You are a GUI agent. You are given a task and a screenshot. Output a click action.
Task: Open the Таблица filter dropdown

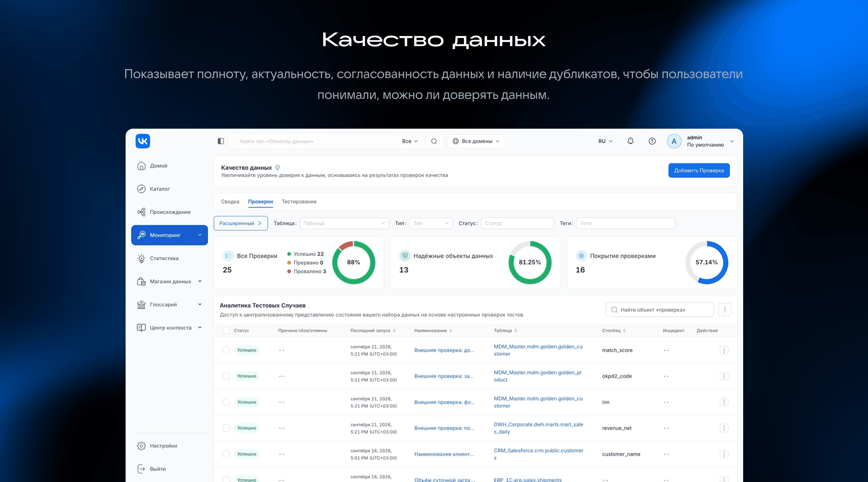(344, 223)
